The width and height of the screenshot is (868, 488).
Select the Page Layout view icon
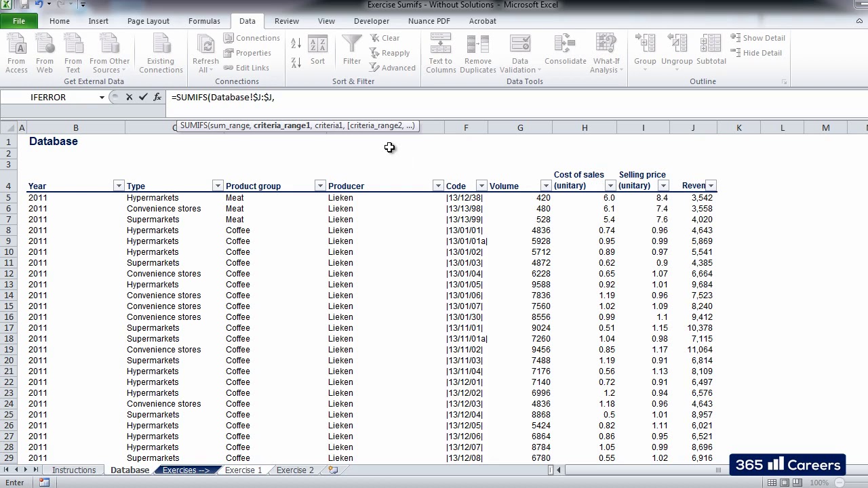click(785, 483)
